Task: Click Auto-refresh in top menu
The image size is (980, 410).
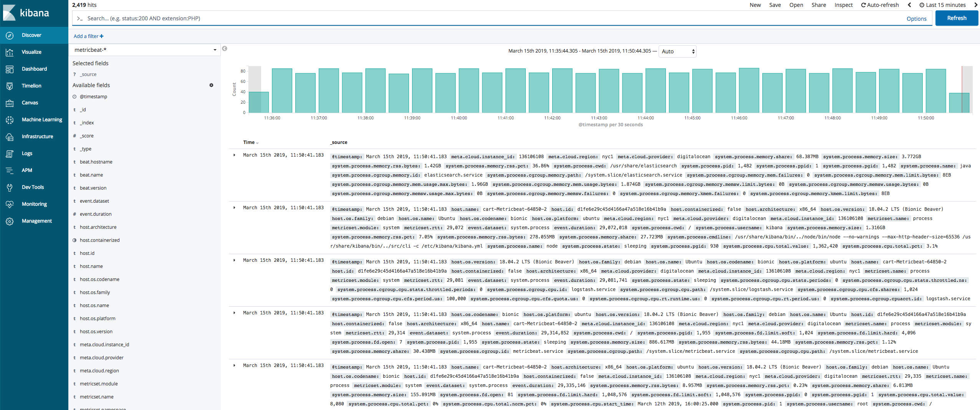Action: [880, 5]
